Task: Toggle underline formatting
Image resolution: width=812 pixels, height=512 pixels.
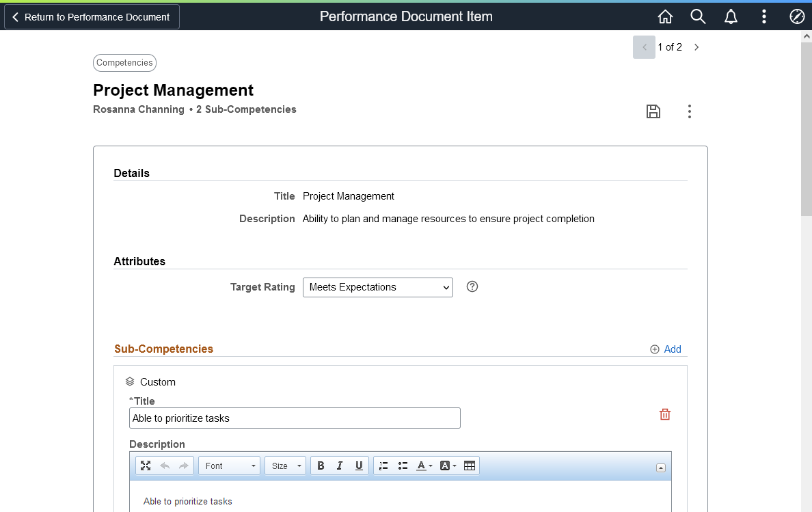Action: (x=359, y=466)
